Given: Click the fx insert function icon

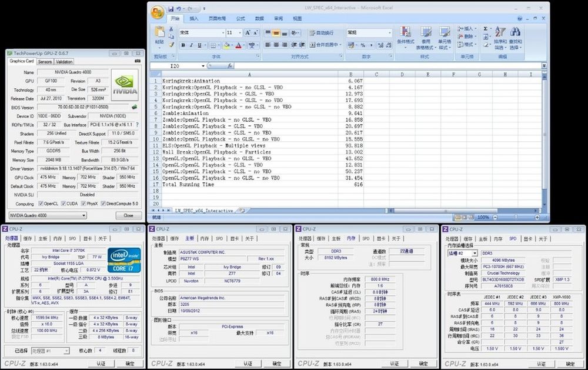Looking at the screenshot, I should point(230,66).
